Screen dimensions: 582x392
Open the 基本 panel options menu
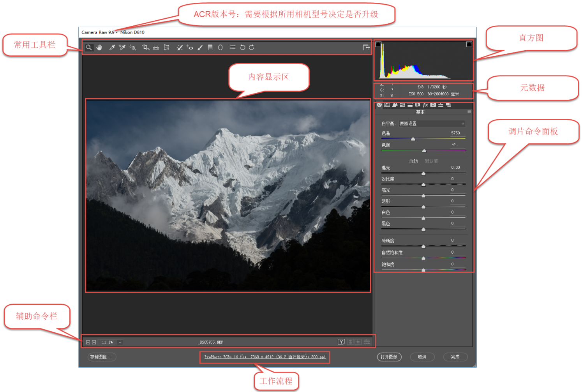(469, 112)
